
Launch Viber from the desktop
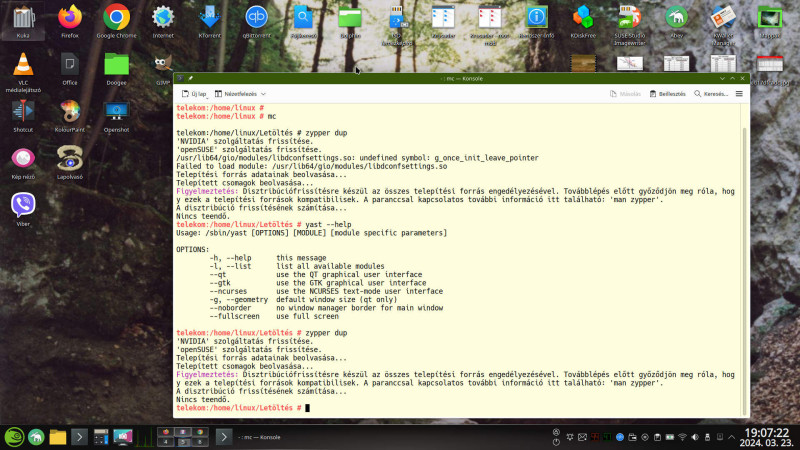click(x=23, y=209)
